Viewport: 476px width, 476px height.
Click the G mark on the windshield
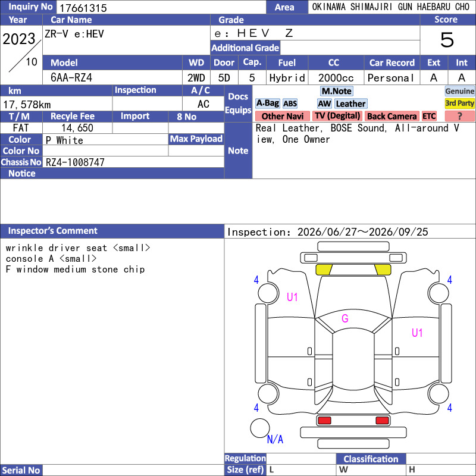click(x=345, y=318)
